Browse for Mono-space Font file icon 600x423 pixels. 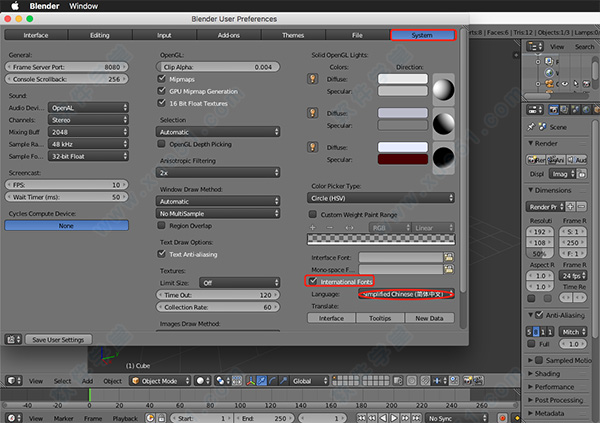tap(448, 269)
